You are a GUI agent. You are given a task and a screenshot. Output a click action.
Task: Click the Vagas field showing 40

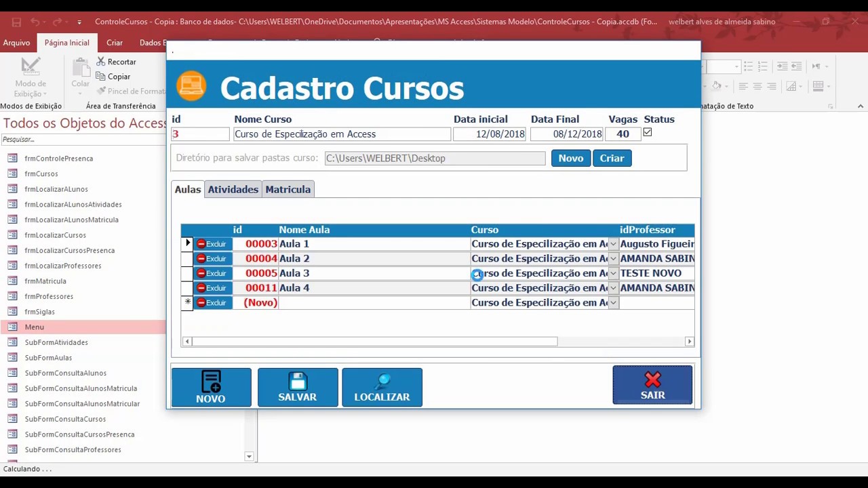point(623,134)
